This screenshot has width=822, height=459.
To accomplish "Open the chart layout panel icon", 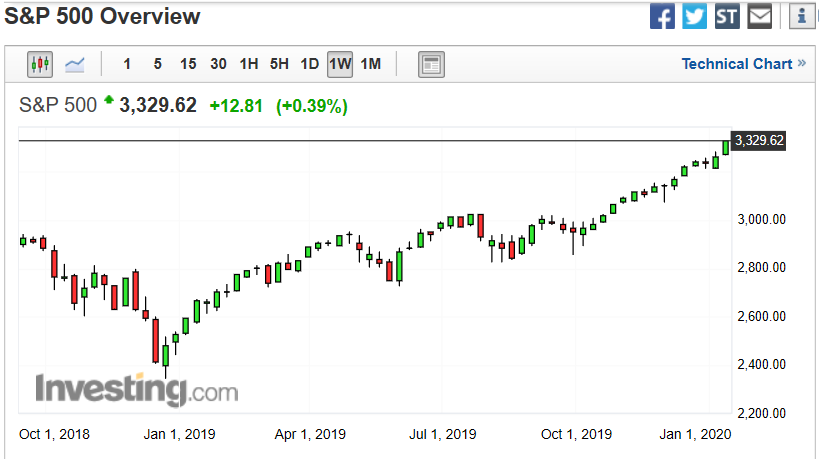I will click(431, 65).
